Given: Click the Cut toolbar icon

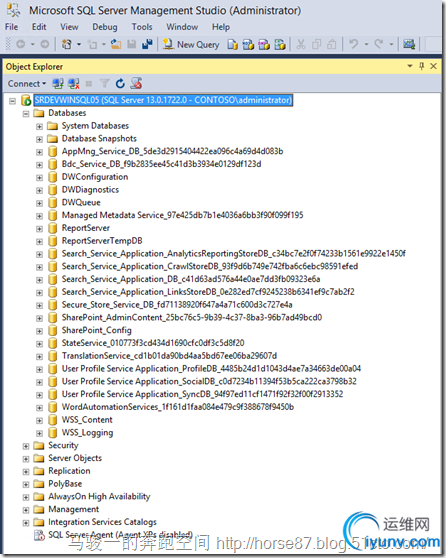Looking at the screenshot, I should point(301,44).
